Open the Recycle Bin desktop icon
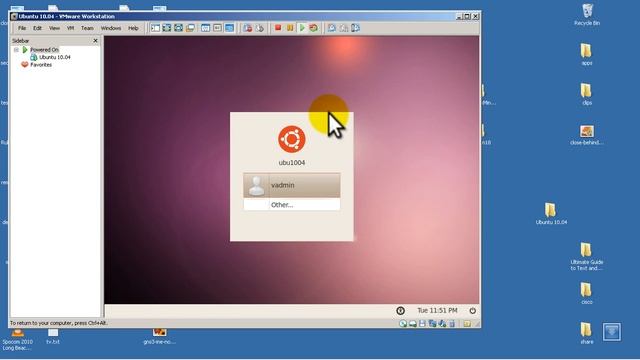Screen dimensions: 640x360 pyautogui.click(x=587, y=14)
